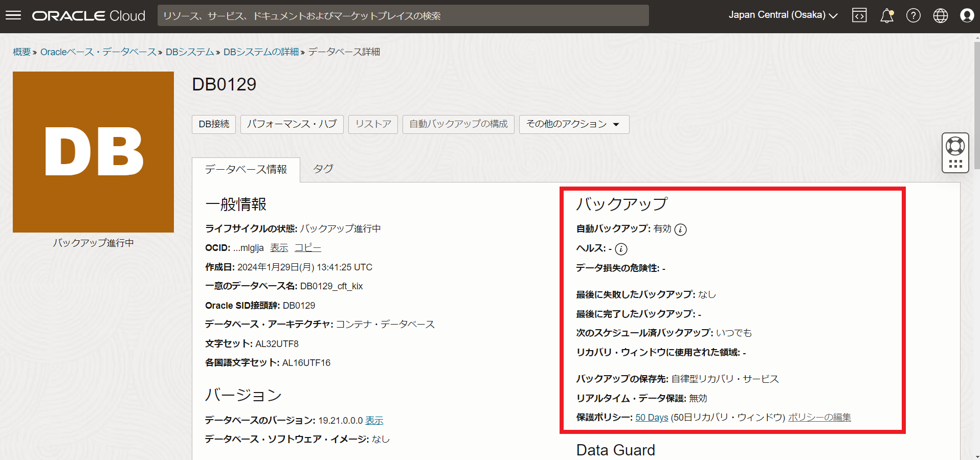Click the info icon next to 自動バックアップ
The image size is (980, 460).
[x=680, y=229]
